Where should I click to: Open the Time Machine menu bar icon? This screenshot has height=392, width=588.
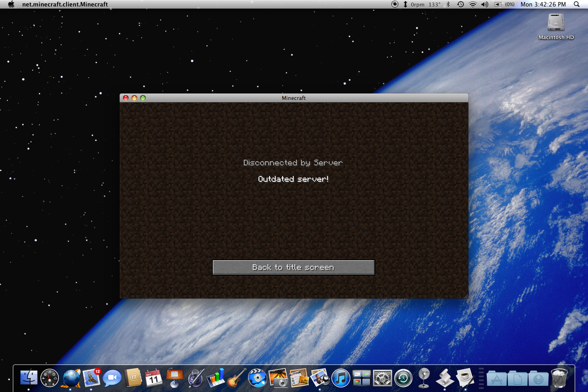tap(460, 4)
